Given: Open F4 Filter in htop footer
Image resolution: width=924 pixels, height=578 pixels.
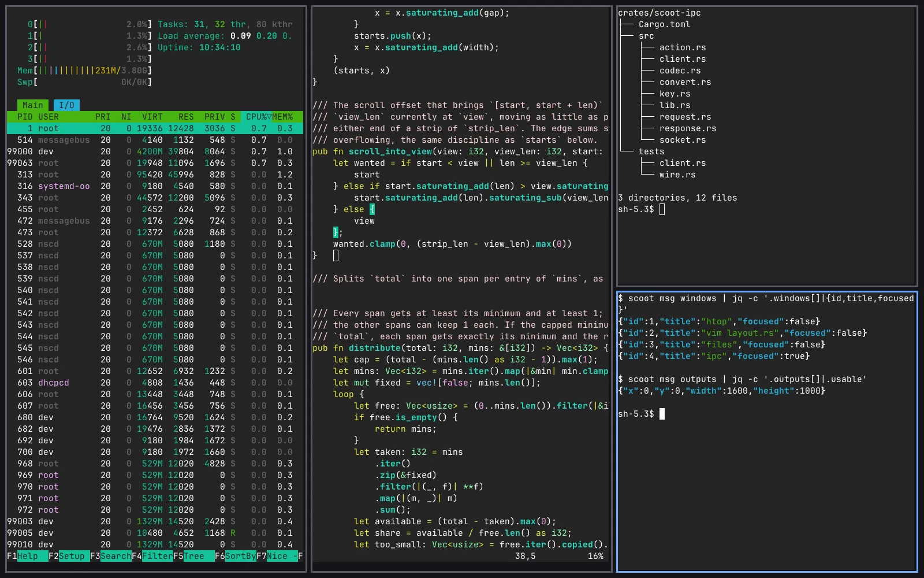Looking at the screenshot, I should click(152, 556).
